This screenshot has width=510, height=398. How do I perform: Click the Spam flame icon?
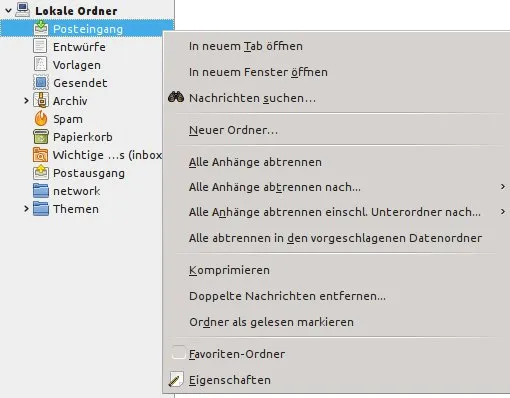41,118
